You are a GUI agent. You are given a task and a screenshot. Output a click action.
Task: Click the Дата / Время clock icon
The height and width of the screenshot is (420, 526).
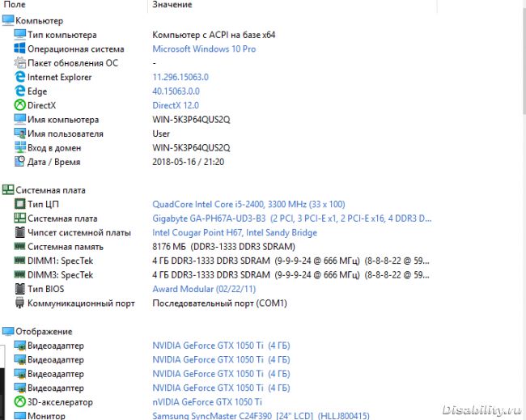[x=19, y=162]
